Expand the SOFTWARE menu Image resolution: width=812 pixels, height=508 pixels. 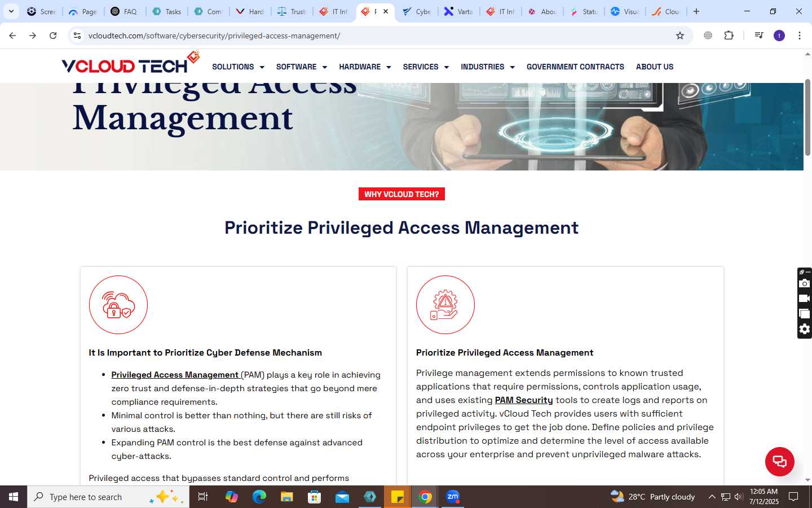pos(302,67)
